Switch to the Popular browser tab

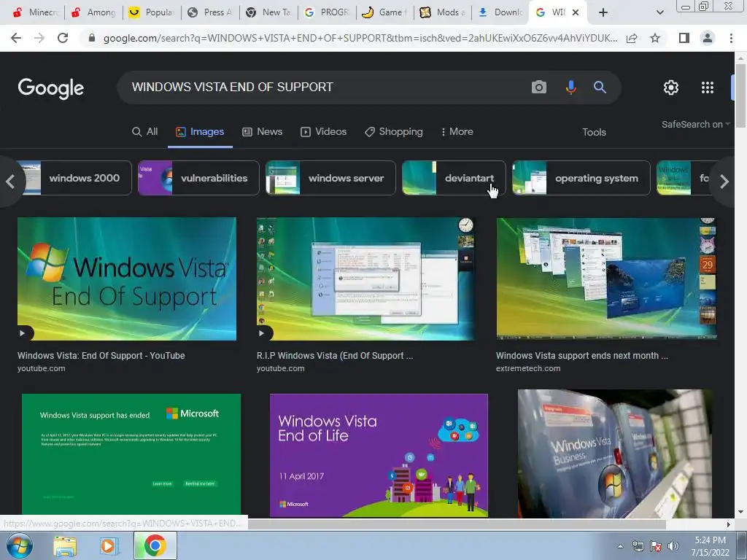(152, 12)
